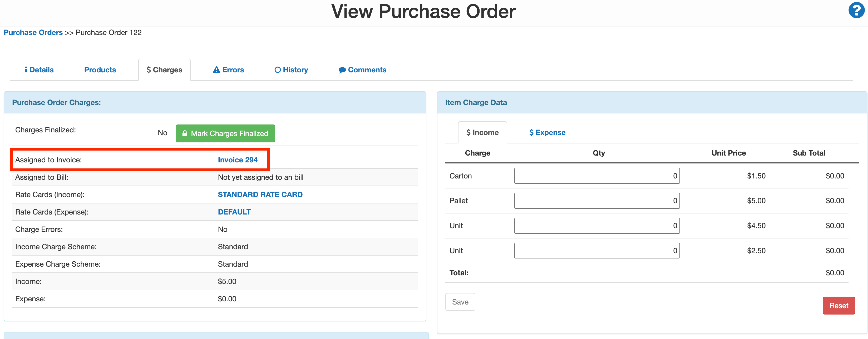Click the speech bubble icon on Comments tab

point(342,70)
